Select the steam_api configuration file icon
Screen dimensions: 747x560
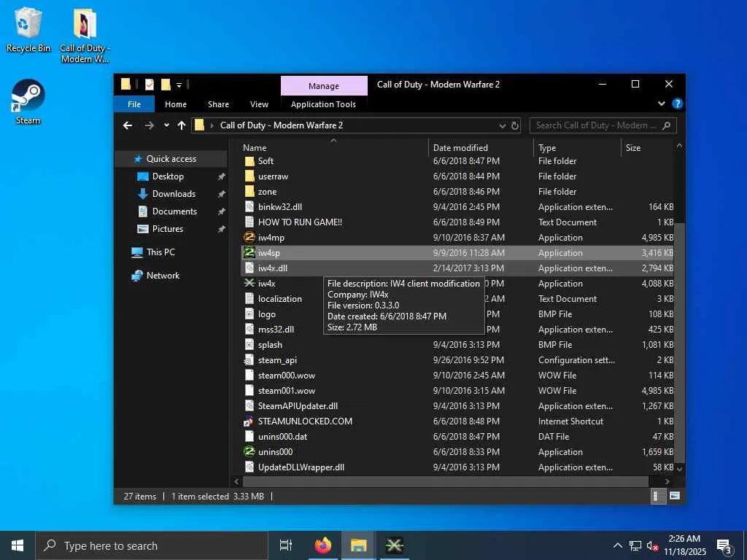[249, 360]
